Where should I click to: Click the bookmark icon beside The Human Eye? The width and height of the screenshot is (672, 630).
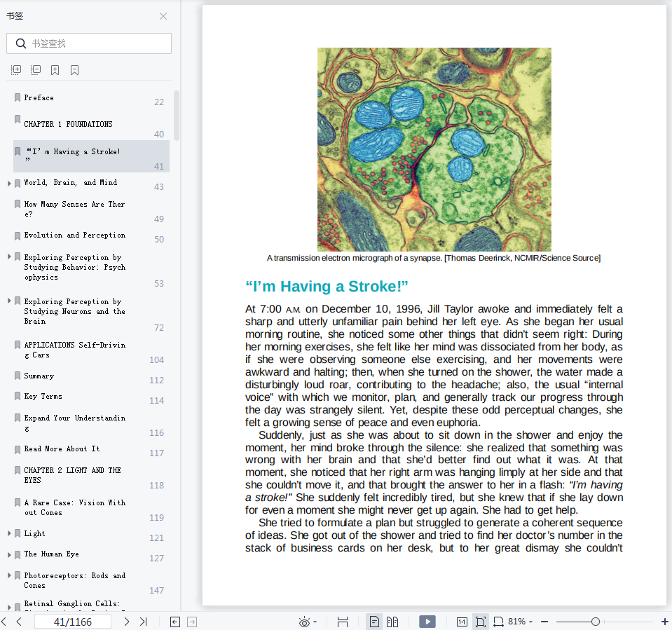tap(17, 555)
